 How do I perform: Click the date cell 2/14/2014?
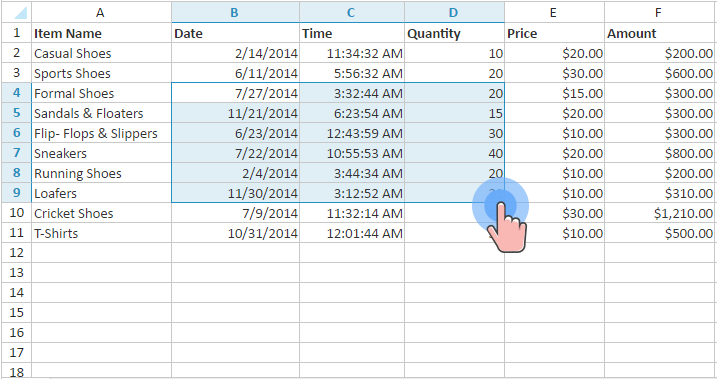pyautogui.click(x=235, y=53)
